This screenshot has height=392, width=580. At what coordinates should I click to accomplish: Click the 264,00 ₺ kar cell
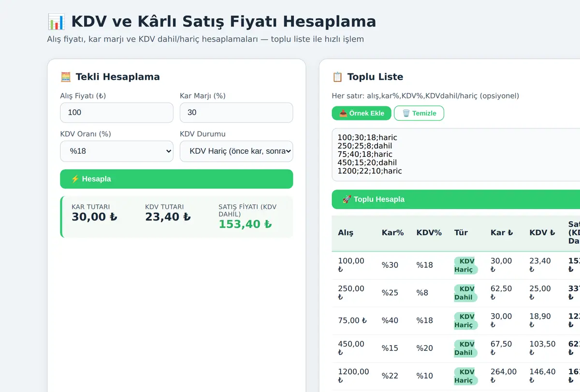pyautogui.click(x=504, y=376)
